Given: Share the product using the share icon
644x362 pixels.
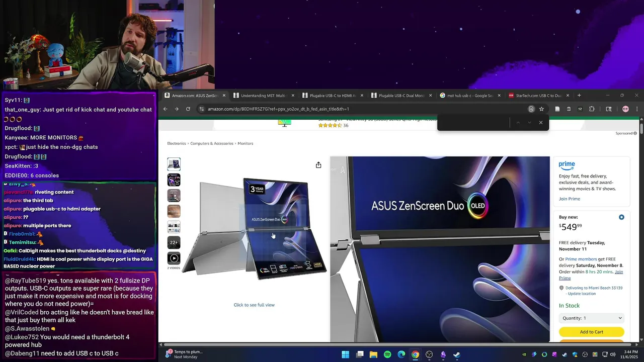Looking at the screenshot, I should (318, 165).
